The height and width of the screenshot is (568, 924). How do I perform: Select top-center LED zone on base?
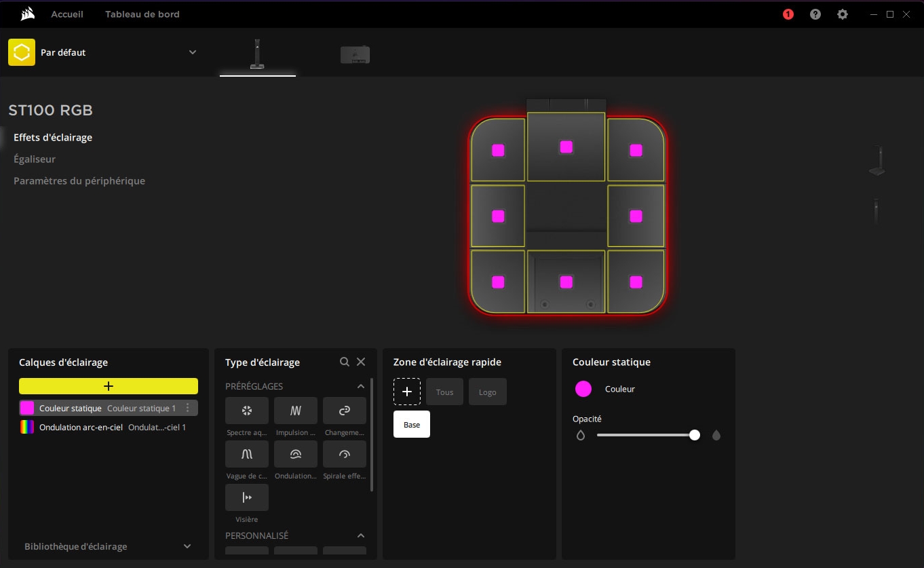point(566,147)
